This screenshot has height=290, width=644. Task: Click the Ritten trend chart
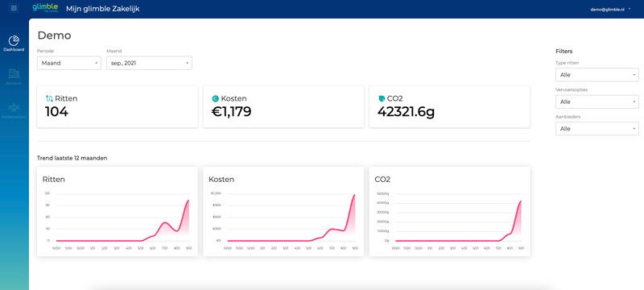[x=117, y=212]
